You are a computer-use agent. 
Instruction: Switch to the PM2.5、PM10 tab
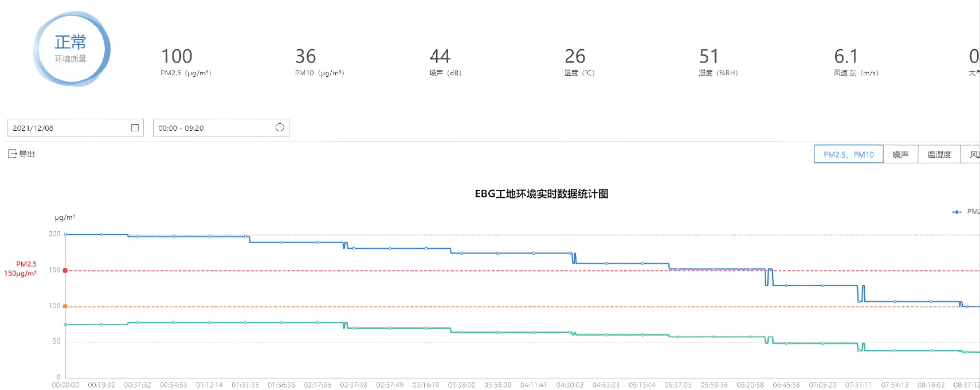click(849, 154)
